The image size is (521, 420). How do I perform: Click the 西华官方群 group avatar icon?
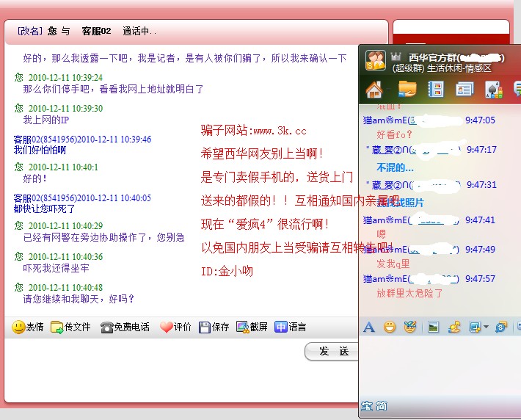pyautogui.click(x=376, y=60)
